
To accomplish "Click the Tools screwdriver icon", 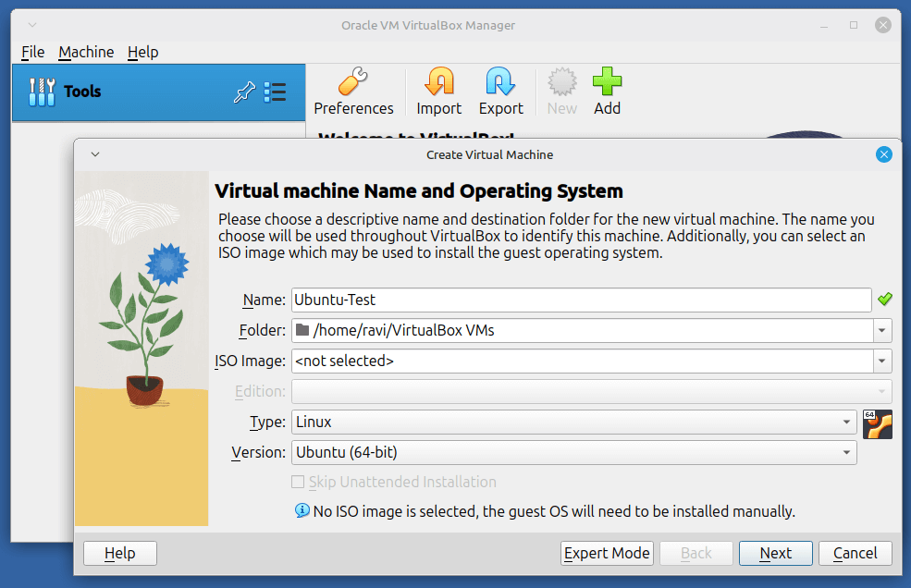I will [43, 92].
